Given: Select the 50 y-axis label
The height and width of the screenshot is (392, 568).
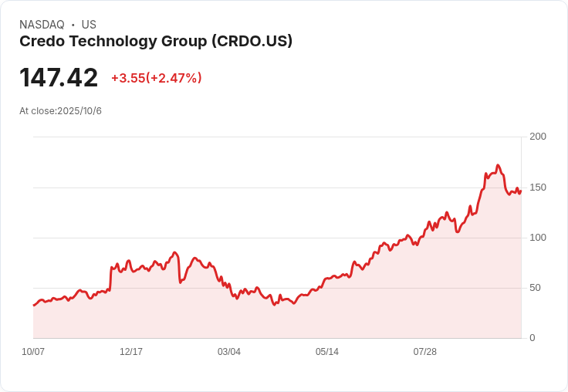Looking at the screenshot, I should pos(535,288).
